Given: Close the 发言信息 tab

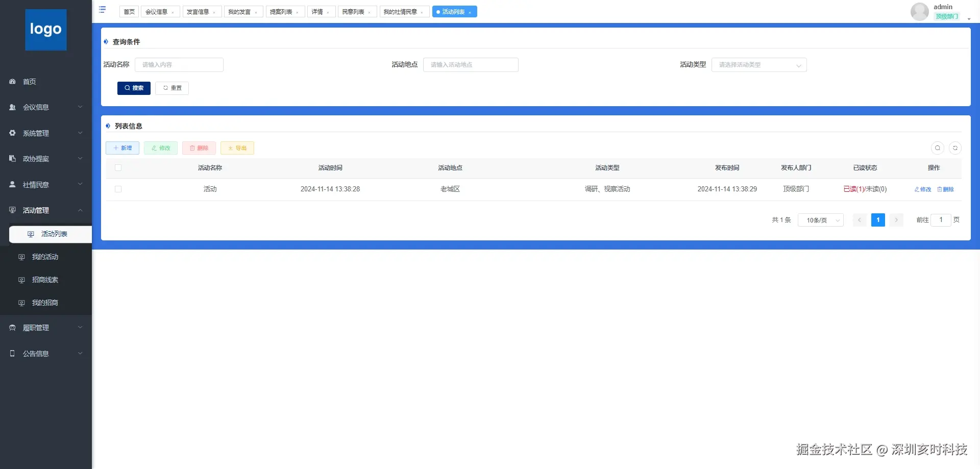Looking at the screenshot, I should point(214,12).
